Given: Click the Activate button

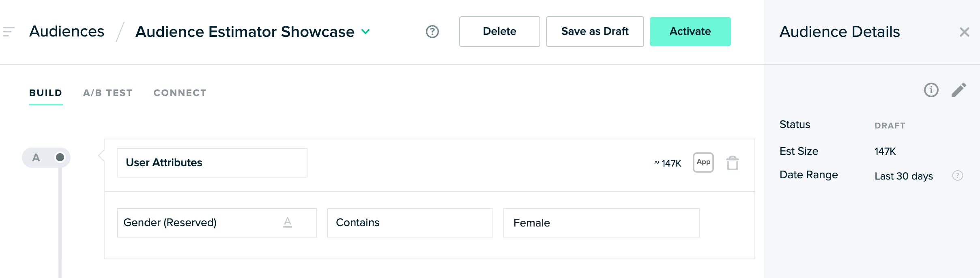Looking at the screenshot, I should pyautogui.click(x=690, y=32).
